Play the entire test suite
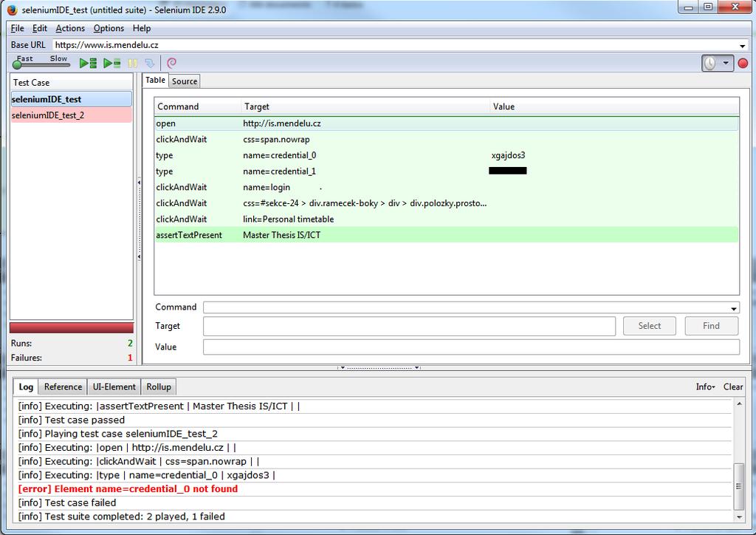 click(x=89, y=64)
